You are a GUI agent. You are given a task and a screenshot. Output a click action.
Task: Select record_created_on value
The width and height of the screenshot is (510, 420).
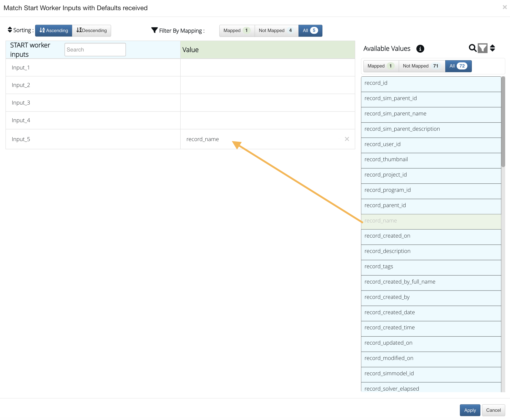pyautogui.click(x=431, y=237)
